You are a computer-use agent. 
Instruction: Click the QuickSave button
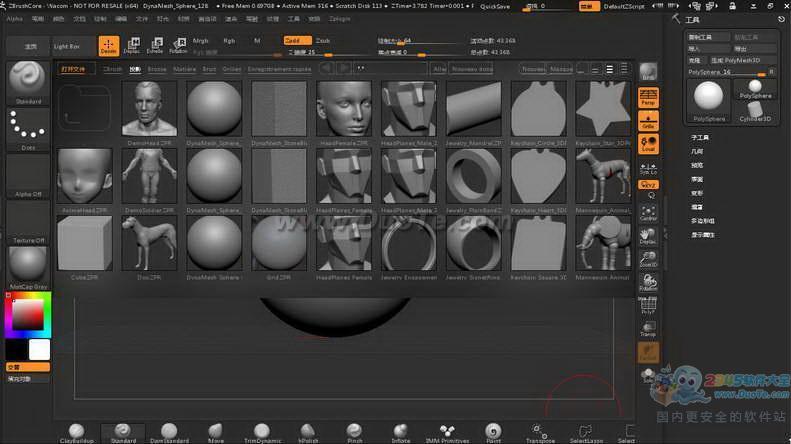495,6
